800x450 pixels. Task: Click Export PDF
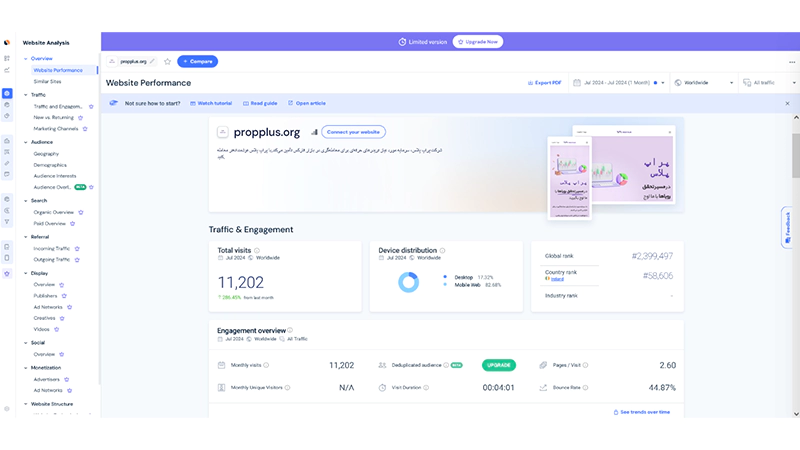[544, 83]
